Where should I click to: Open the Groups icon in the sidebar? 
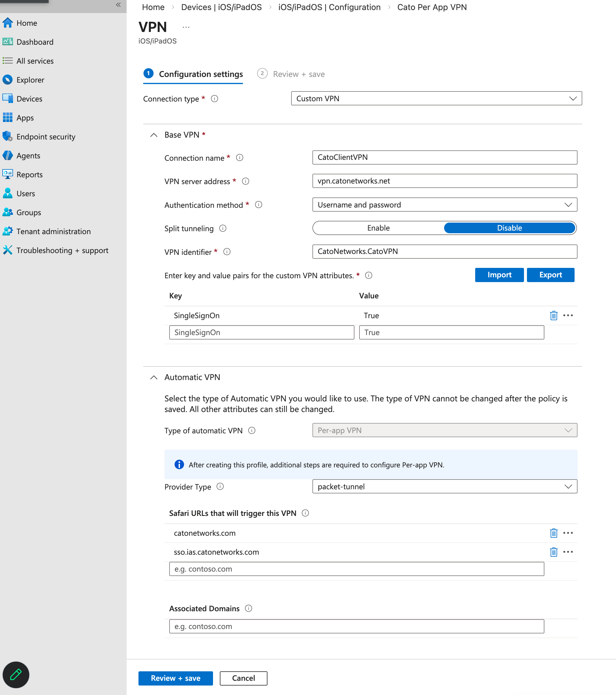tap(7, 212)
